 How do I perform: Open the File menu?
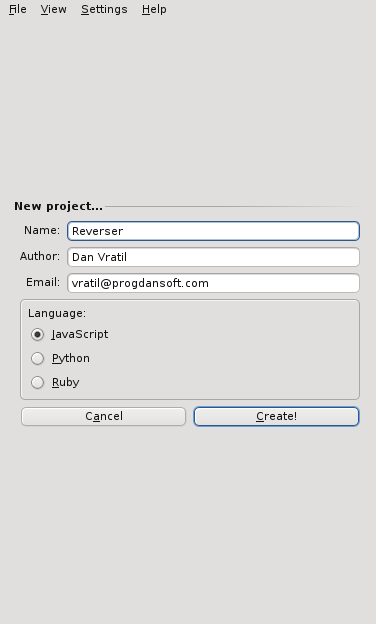[18, 9]
